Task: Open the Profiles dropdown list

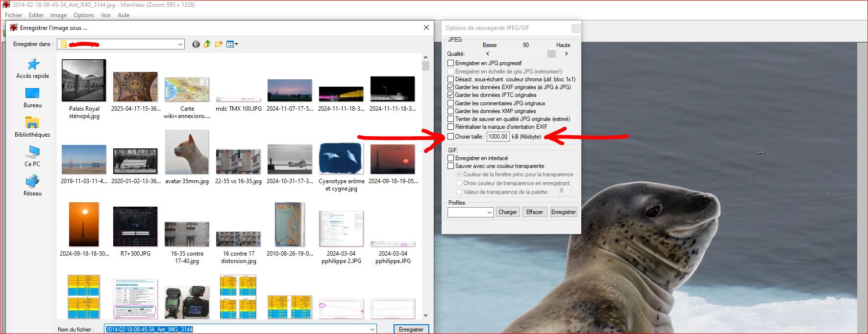Action: (489, 212)
